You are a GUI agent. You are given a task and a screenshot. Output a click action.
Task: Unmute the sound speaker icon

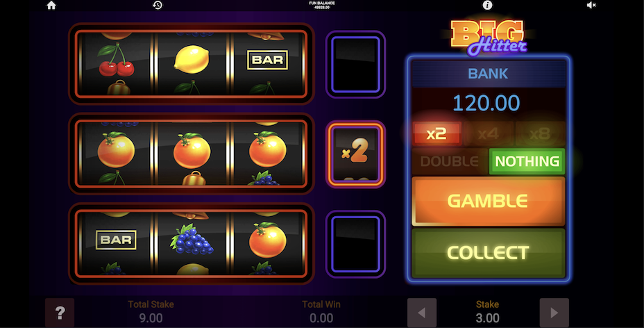coord(591,5)
